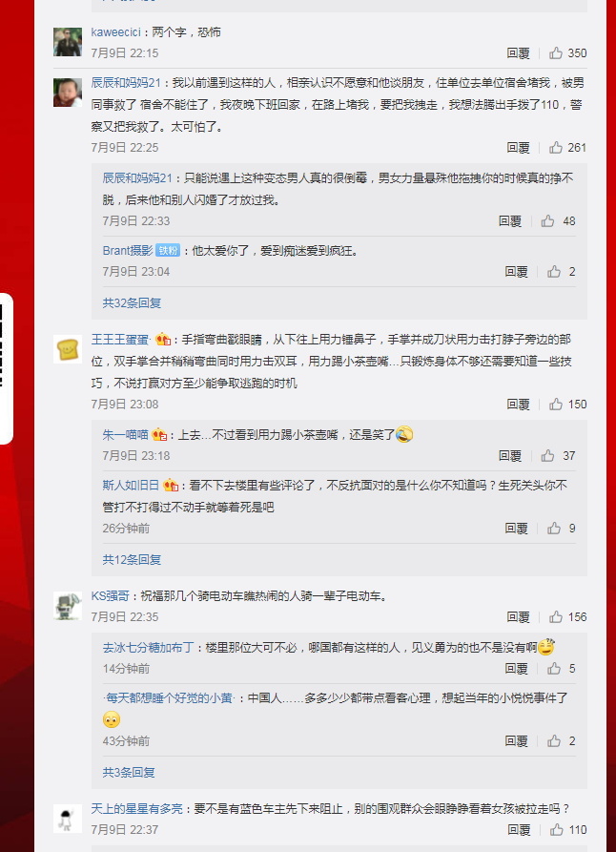Like KS强哥's comment with 156 likes
Viewport: 616px width, 852px height.
click(x=555, y=616)
